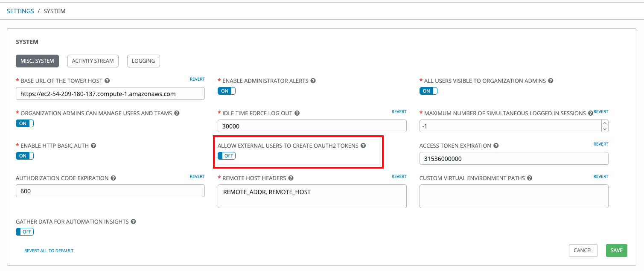Click the Custom Virtual Environment Paths text area

pos(514,196)
